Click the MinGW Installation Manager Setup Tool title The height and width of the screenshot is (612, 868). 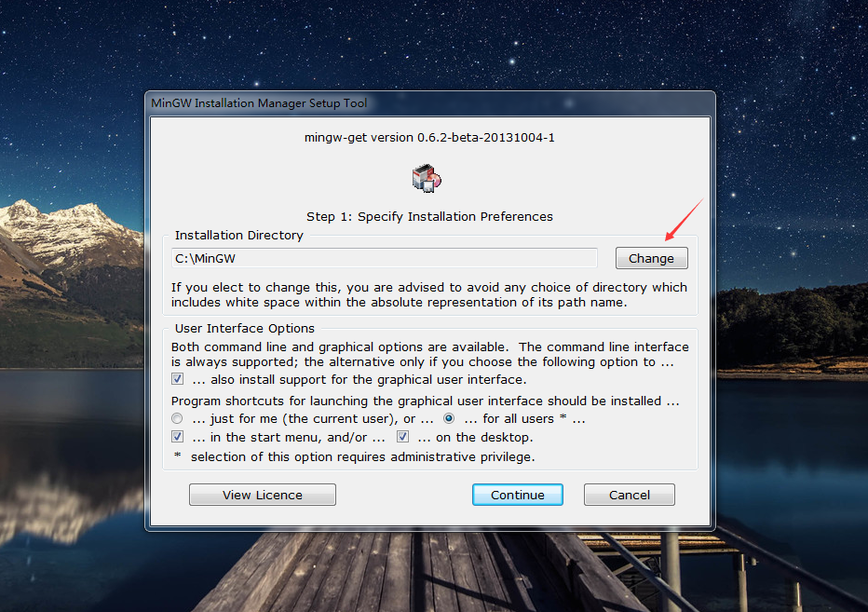(x=259, y=103)
